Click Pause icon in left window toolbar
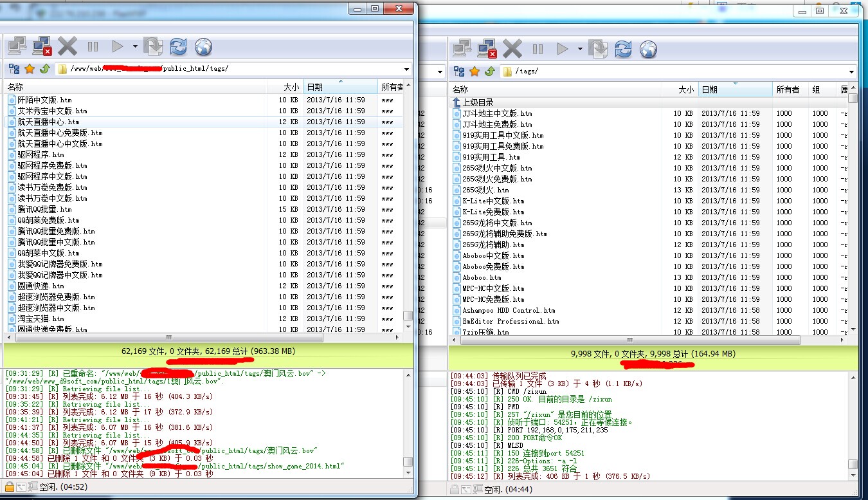The height and width of the screenshot is (500, 868). [x=93, y=46]
